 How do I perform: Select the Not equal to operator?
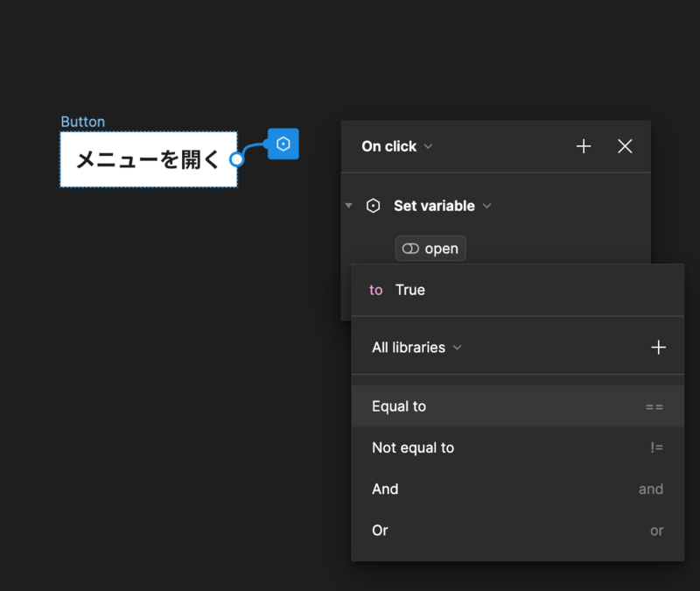(x=517, y=447)
